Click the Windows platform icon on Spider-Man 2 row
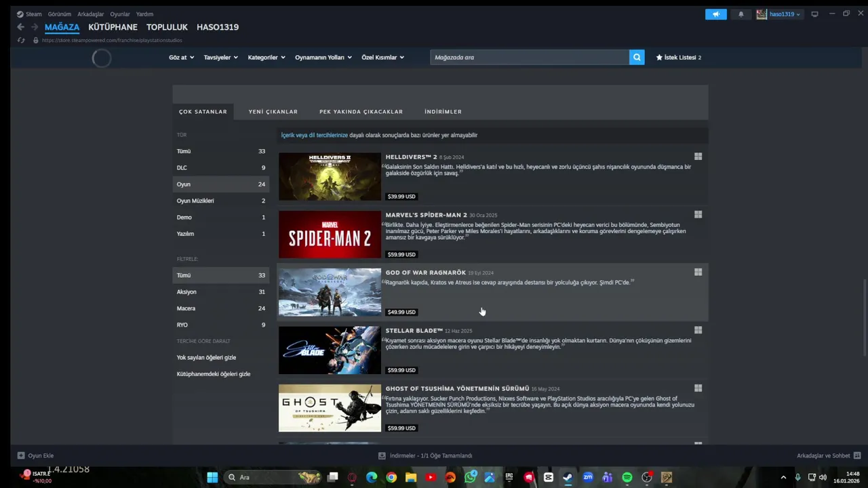 pos(698,214)
